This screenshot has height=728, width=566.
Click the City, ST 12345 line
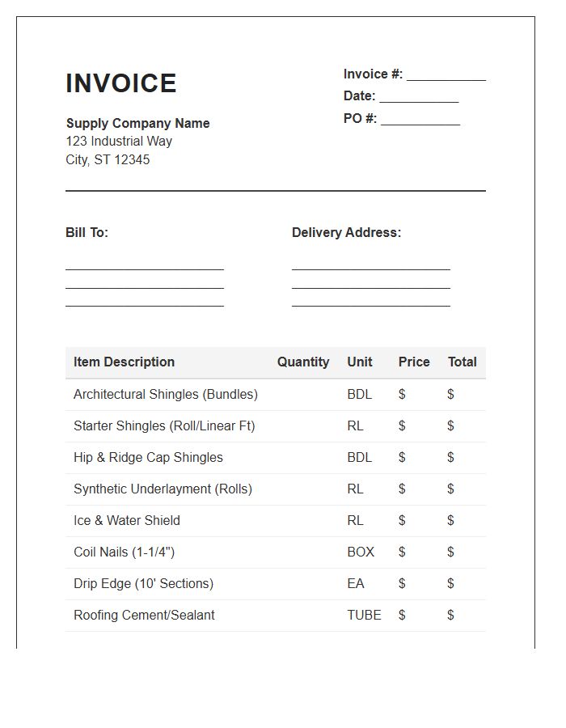click(x=108, y=159)
